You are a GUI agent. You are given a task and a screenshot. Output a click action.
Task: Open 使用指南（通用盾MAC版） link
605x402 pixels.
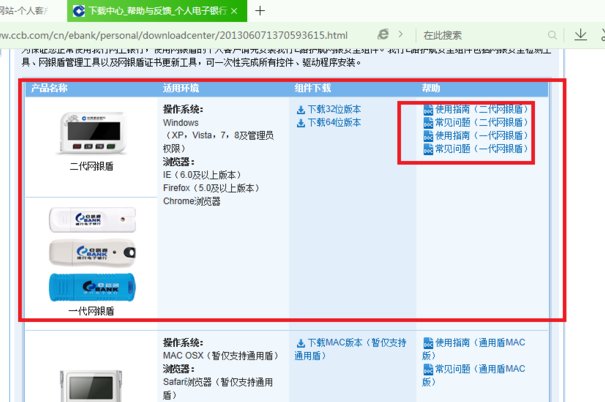[474, 349]
